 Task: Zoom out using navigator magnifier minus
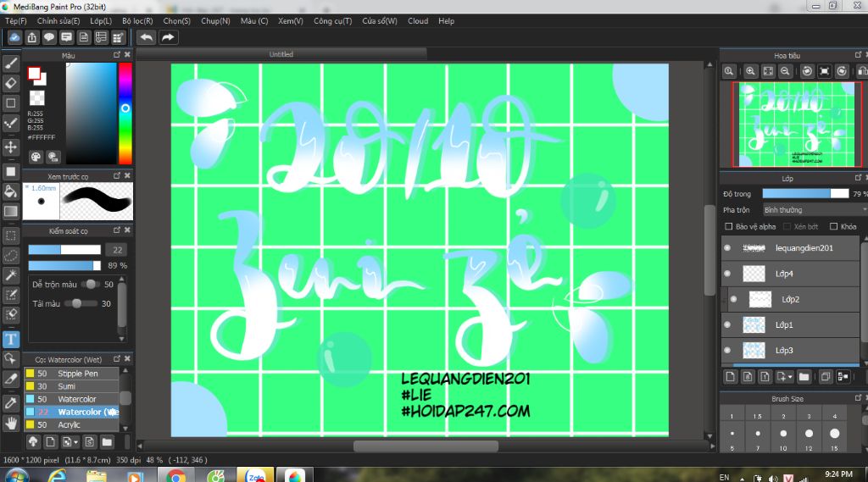point(785,71)
